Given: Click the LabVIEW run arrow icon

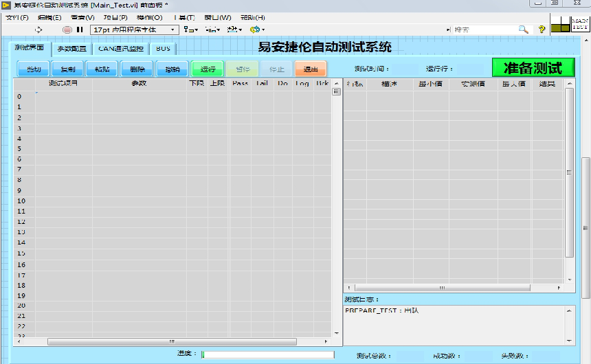Looking at the screenshot, I should [38, 30].
